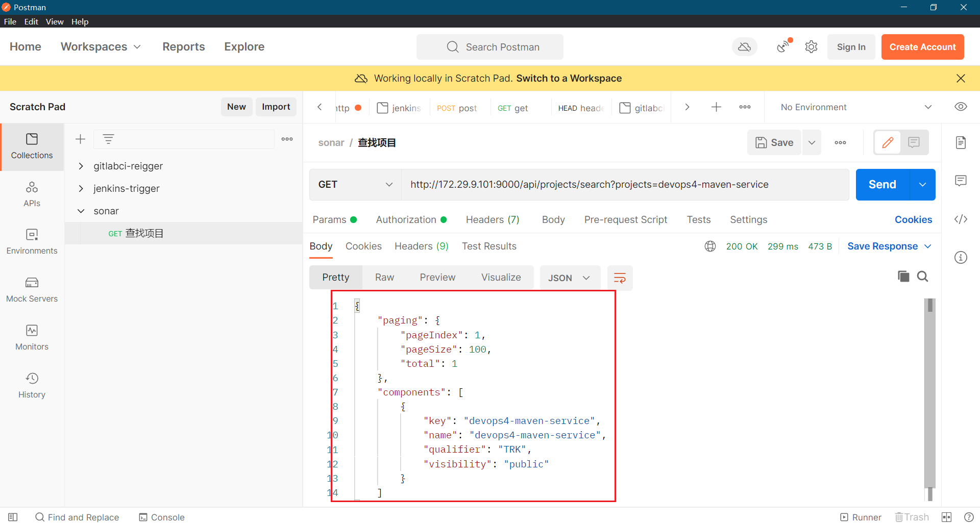
Task: Open the APIs sidebar panel
Action: [x=32, y=194]
